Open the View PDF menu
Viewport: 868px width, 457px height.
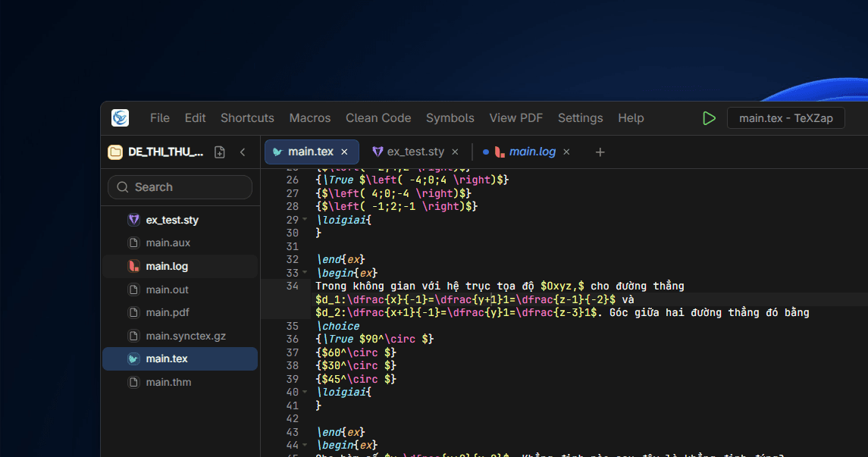click(516, 117)
